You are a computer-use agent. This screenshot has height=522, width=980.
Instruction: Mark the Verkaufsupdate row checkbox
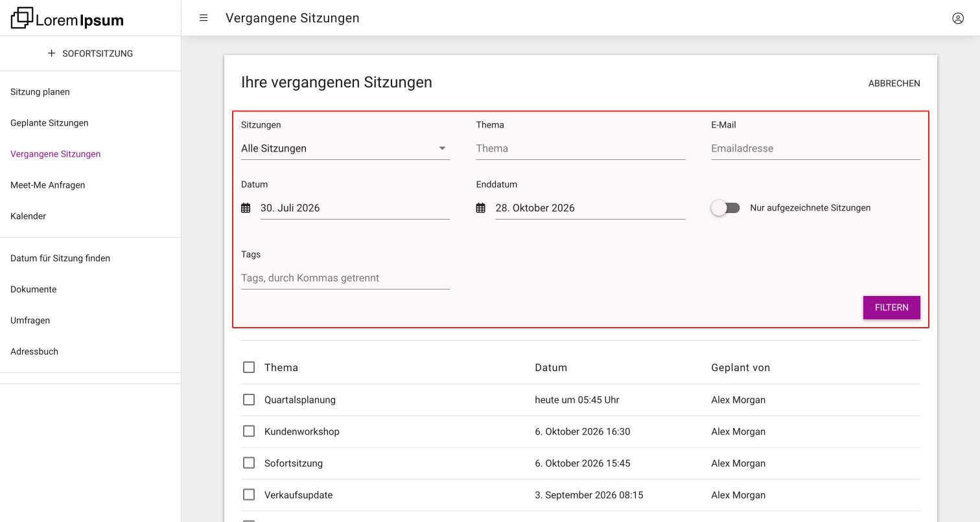click(x=249, y=495)
